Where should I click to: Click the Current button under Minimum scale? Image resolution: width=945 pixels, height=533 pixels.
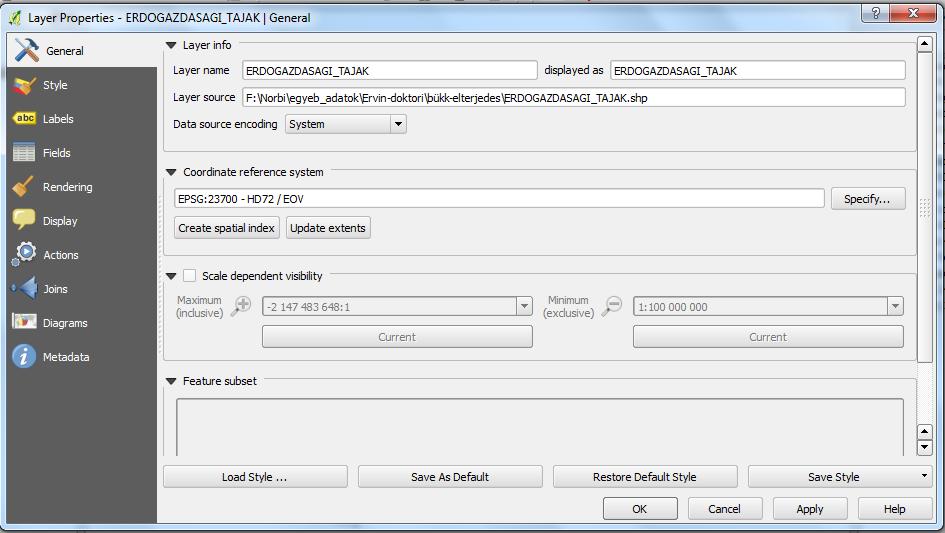tap(768, 337)
